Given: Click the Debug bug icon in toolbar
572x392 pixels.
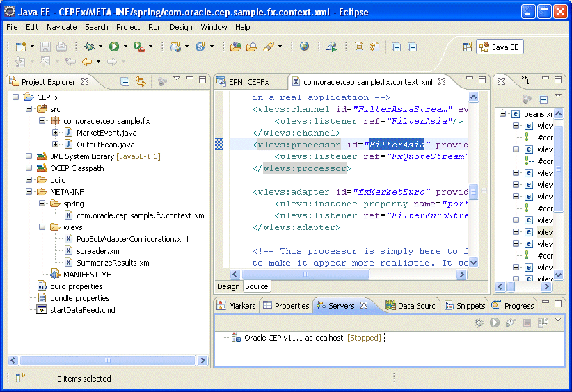Looking at the screenshot, I should [89, 47].
